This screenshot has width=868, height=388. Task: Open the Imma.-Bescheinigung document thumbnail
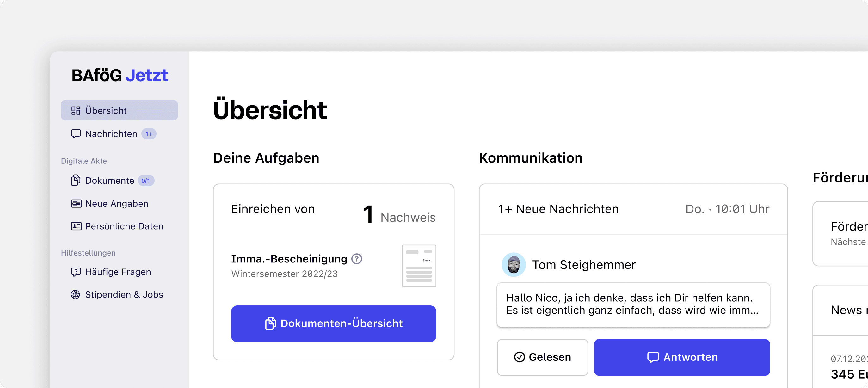(419, 266)
